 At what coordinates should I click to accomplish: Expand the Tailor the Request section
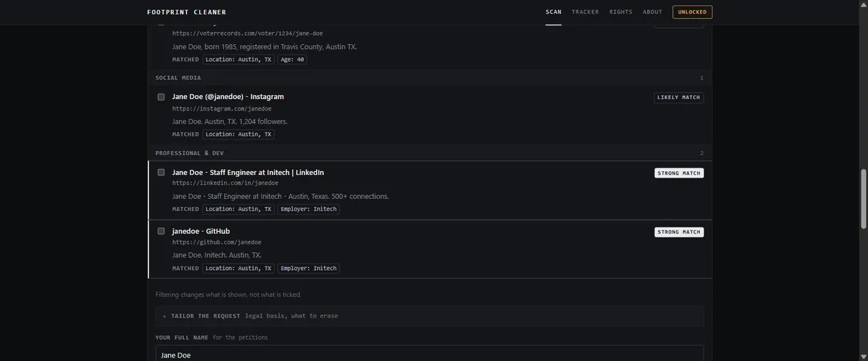tap(429, 316)
